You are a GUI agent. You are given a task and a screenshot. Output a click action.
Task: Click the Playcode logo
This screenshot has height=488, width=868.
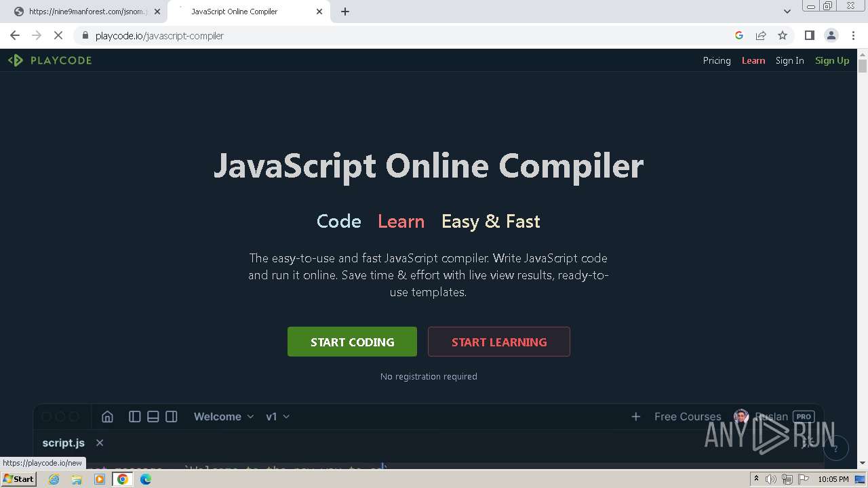(50, 60)
